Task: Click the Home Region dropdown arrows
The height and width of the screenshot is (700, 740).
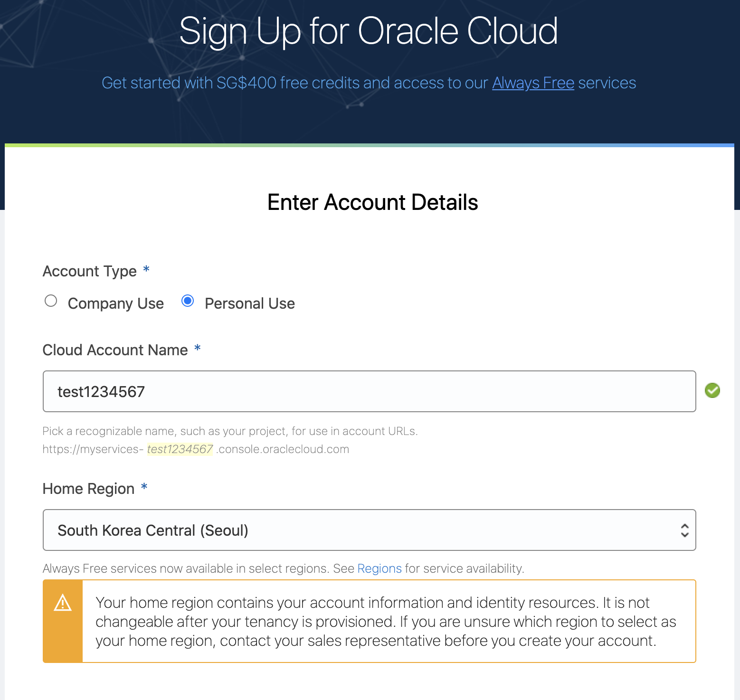Action: pos(684,530)
